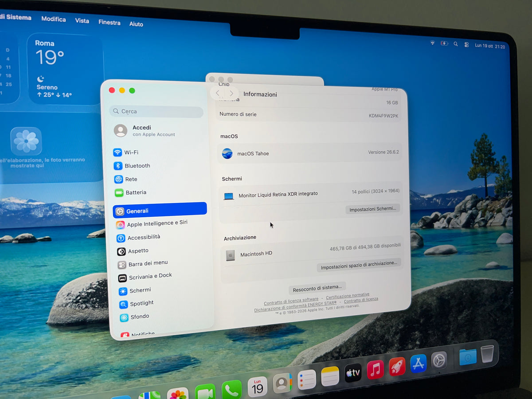The width and height of the screenshot is (532, 399).
Task: Click the macOS Tahoe row
Action: point(310,153)
